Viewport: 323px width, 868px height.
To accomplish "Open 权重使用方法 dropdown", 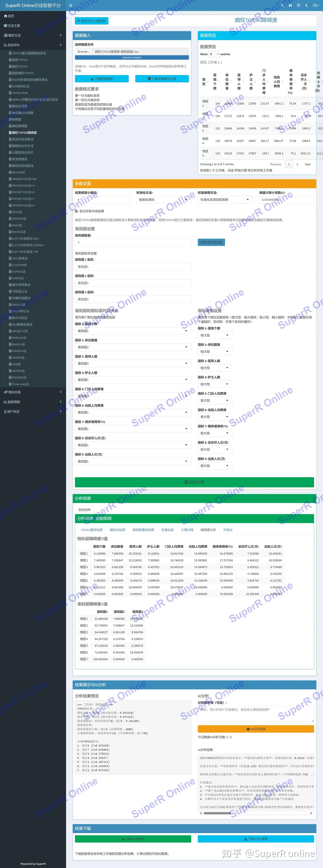I will pyautogui.click(x=225, y=200).
